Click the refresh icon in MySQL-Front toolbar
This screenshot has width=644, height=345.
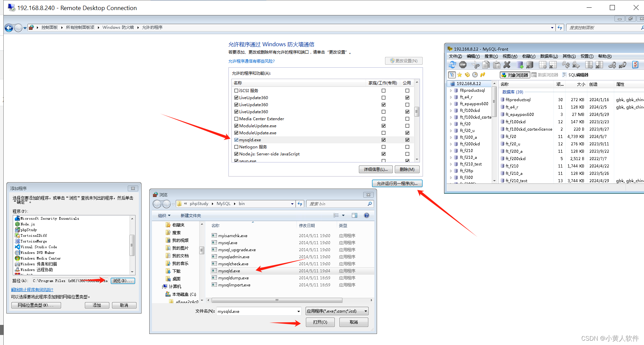coord(452,65)
